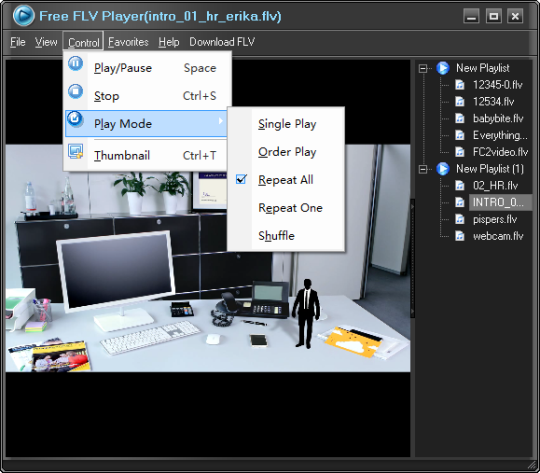Uncheck the Repeat All checkmark
540x473 pixels.
point(241,179)
